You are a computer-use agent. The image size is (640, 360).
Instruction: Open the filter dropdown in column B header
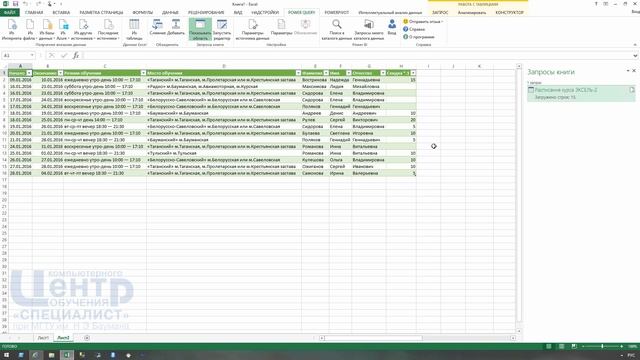60,73
